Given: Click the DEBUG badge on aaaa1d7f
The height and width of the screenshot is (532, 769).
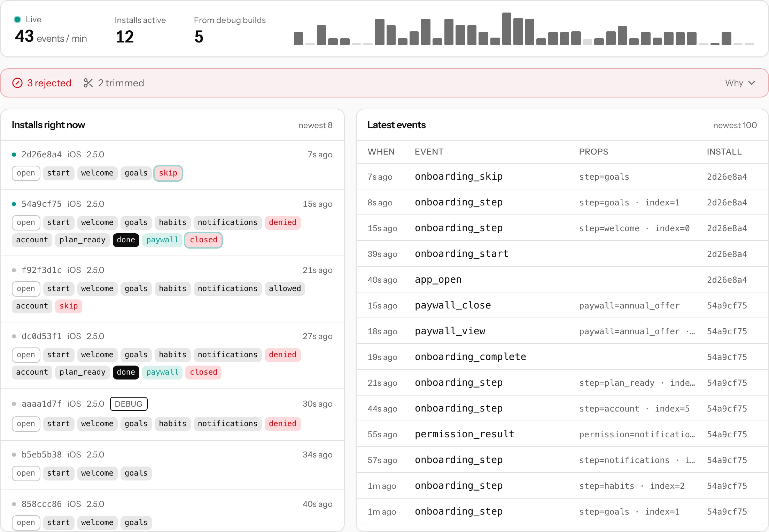Looking at the screenshot, I should tap(129, 404).
